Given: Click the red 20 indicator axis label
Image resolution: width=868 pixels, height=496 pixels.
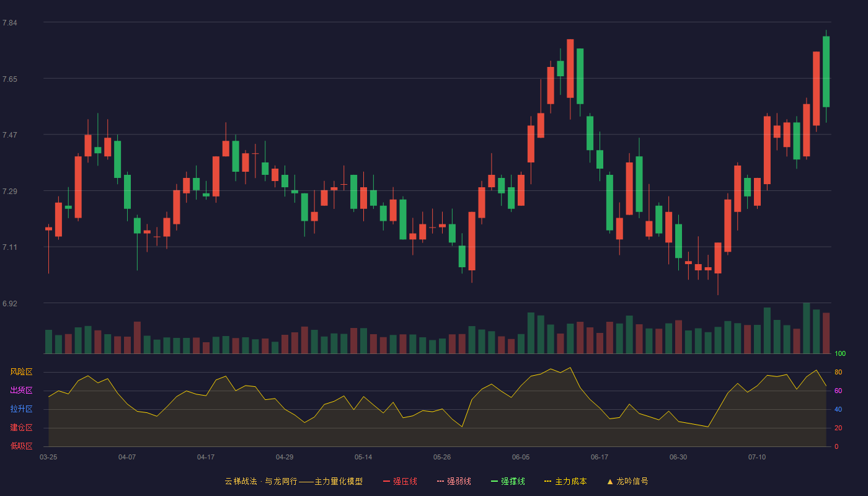Looking at the screenshot, I should 838,428.
